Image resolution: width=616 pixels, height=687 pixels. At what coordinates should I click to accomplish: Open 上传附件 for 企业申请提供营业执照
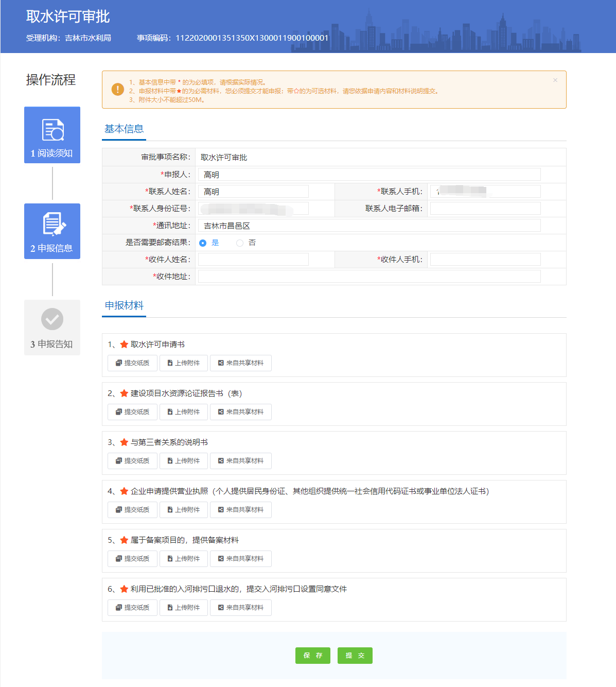coord(183,510)
